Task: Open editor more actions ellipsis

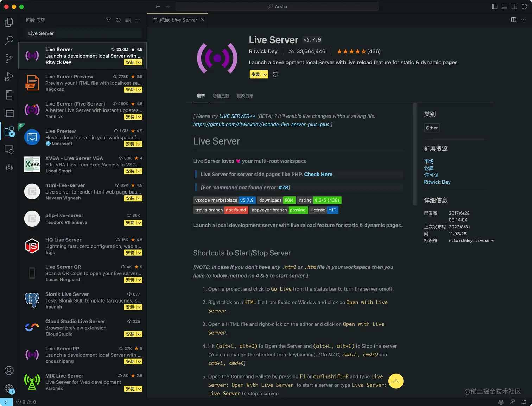Action: [x=524, y=20]
